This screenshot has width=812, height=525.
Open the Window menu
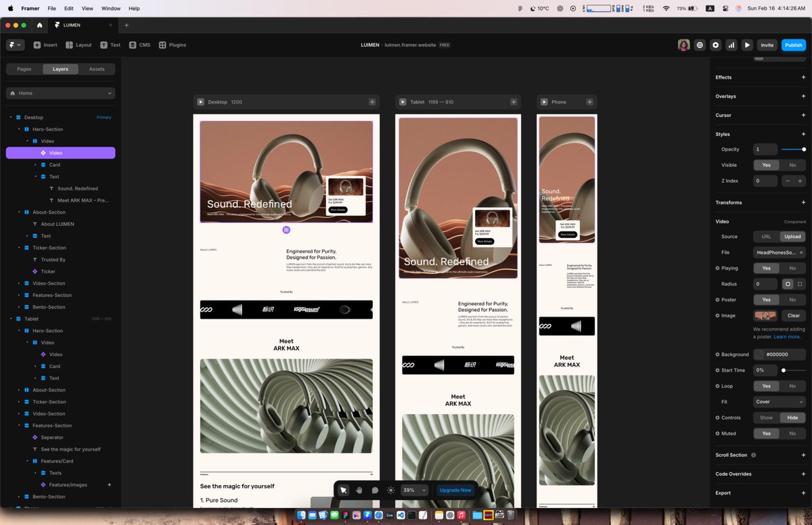coord(111,8)
